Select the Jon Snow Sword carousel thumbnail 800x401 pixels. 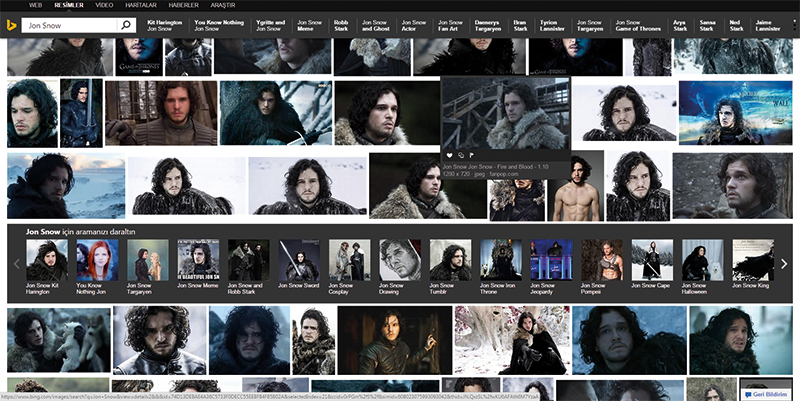tap(299, 260)
